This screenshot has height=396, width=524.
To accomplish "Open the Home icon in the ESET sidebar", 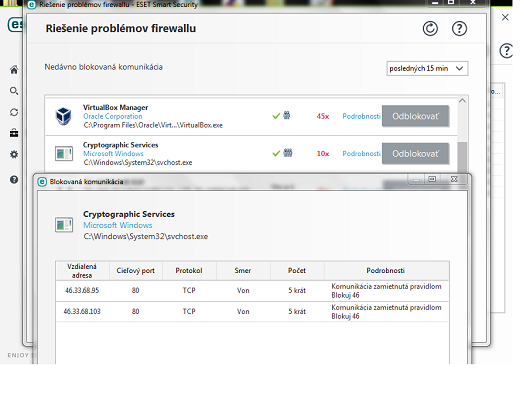I will tap(14, 70).
